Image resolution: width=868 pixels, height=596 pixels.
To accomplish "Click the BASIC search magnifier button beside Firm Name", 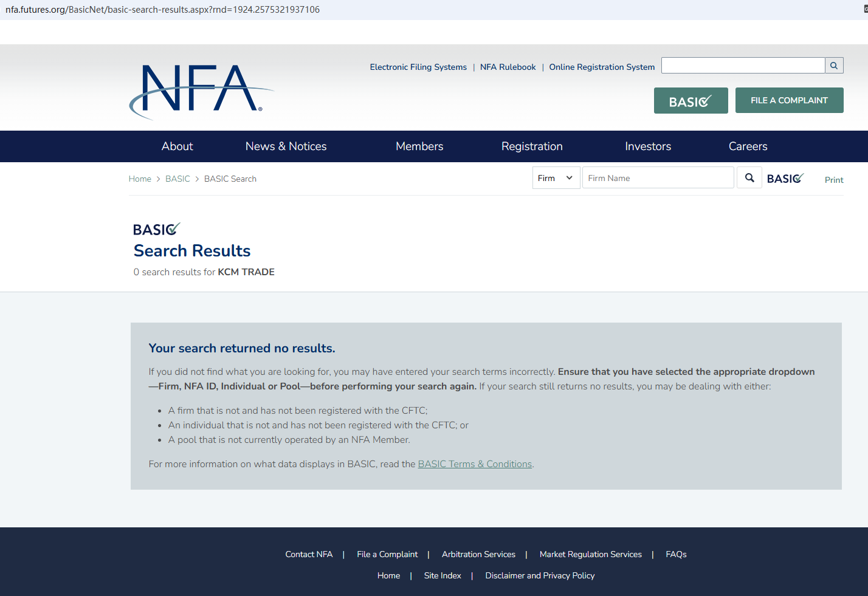I will (749, 178).
